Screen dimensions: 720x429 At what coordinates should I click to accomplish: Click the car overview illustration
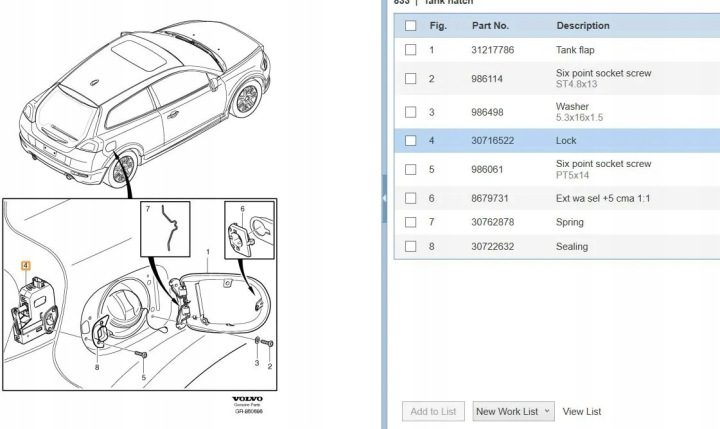[x=145, y=105]
